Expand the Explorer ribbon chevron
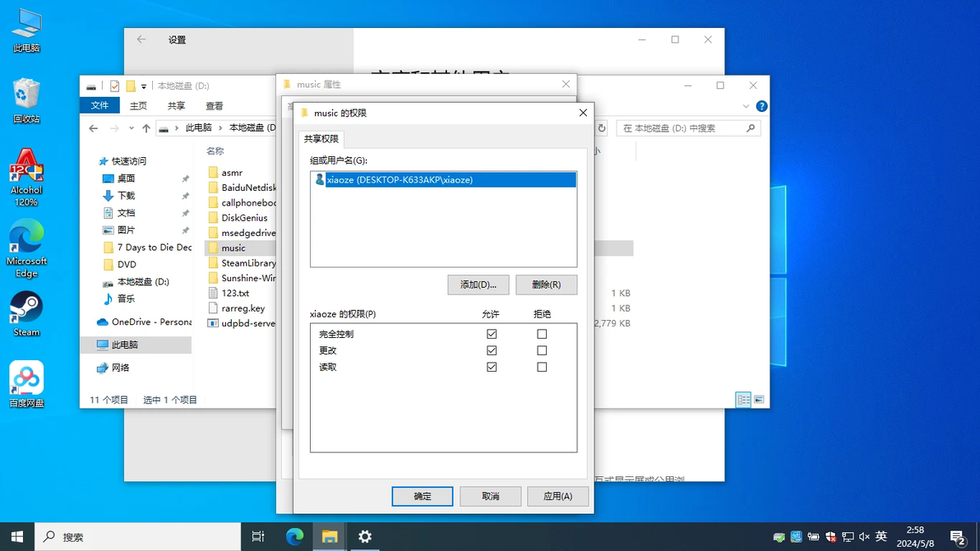This screenshot has width=980, height=551. coord(746,106)
